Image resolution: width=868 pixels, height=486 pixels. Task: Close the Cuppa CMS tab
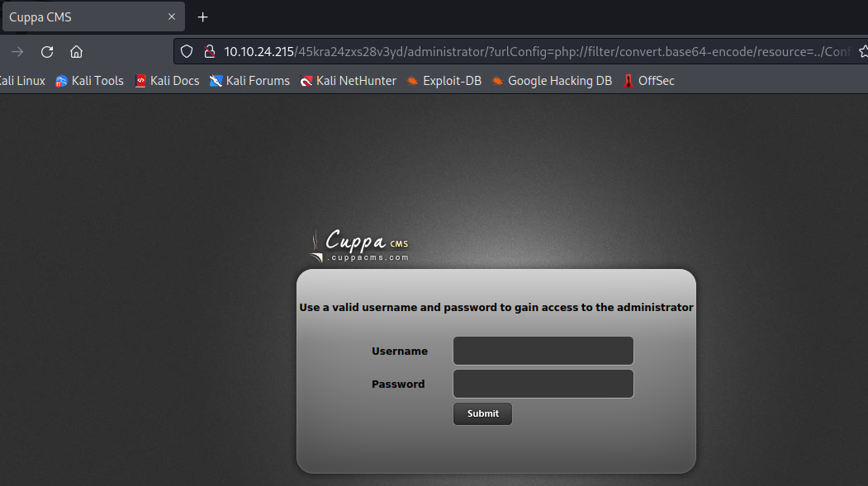(172, 17)
